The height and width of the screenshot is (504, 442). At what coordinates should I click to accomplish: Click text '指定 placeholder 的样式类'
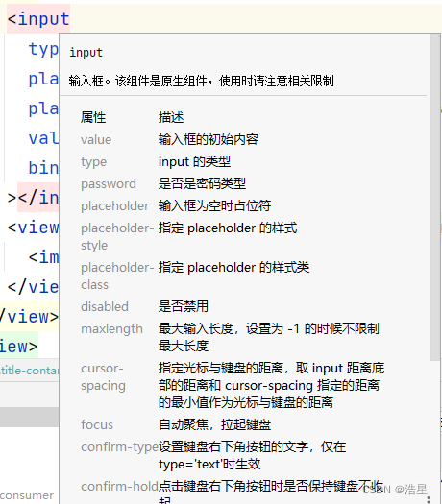pyautogui.click(x=233, y=268)
